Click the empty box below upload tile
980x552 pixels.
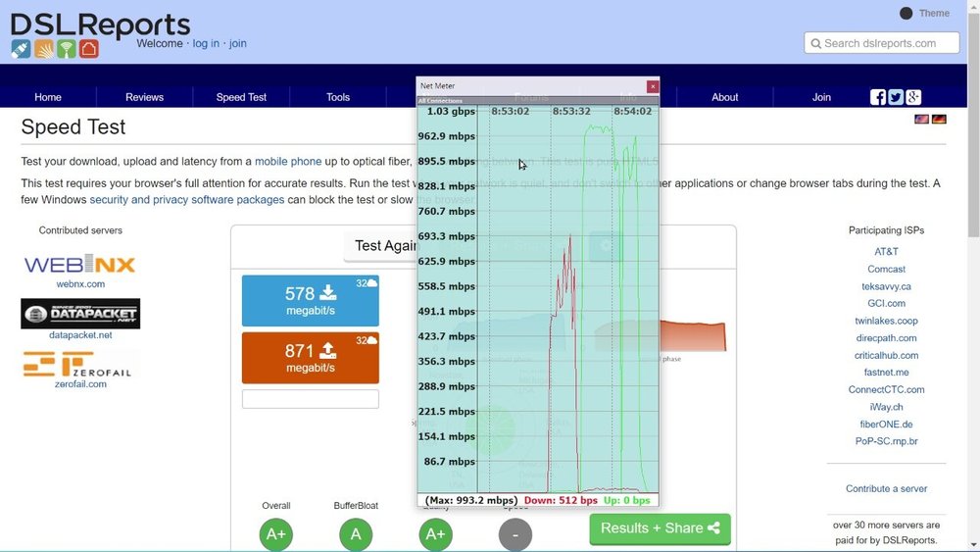click(x=310, y=399)
